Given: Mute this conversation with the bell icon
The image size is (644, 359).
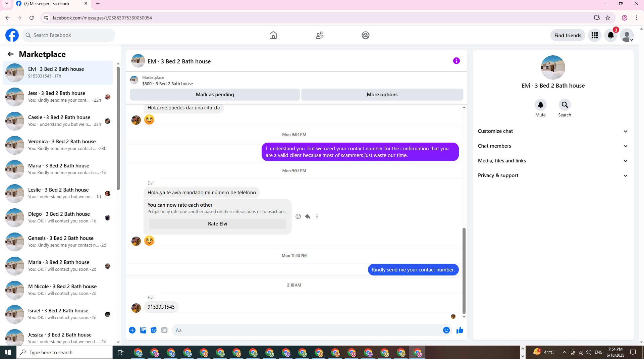Looking at the screenshot, I should (x=541, y=105).
